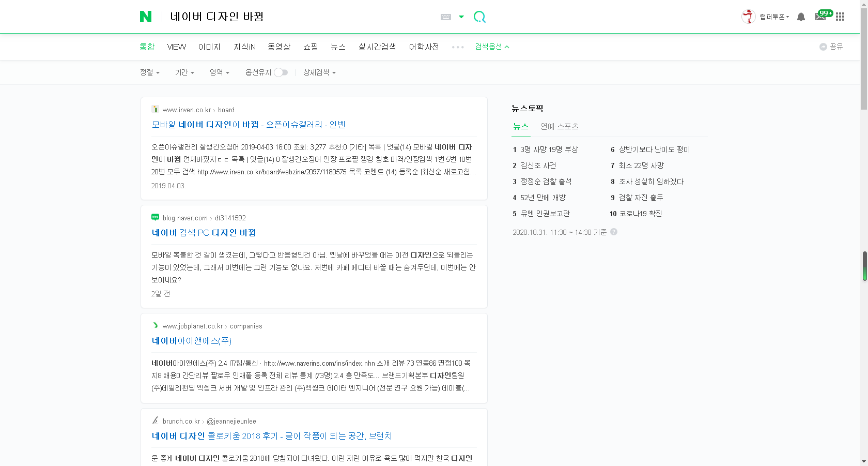This screenshot has height=466, width=868.
Task: Switch to the 실시간검색 tab
Action: 377,47
